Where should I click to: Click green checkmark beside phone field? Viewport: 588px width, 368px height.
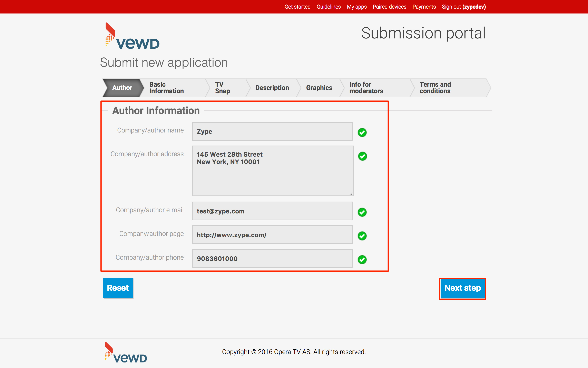(362, 259)
